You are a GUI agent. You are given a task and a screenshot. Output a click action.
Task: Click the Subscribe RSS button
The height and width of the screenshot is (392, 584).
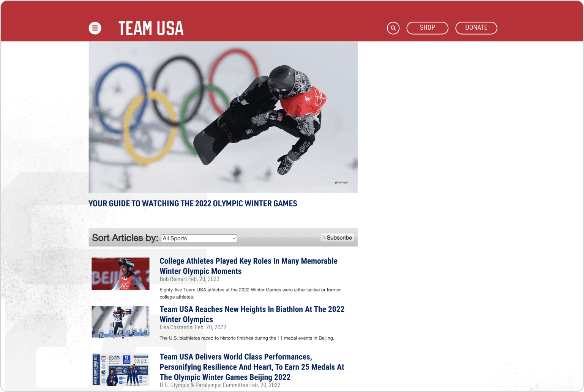click(337, 237)
